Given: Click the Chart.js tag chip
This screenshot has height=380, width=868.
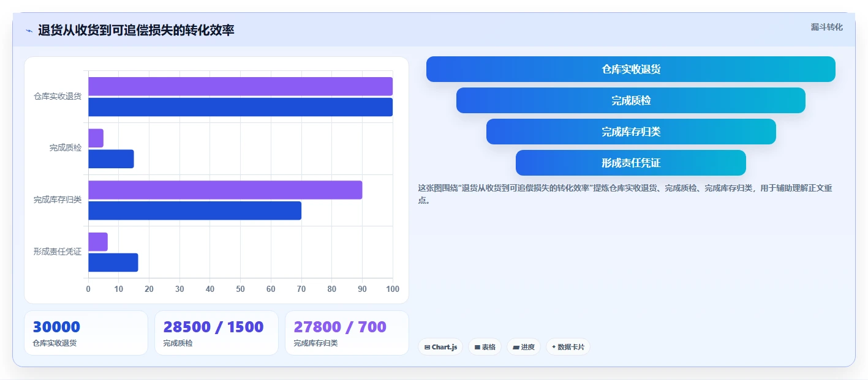Looking at the screenshot, I should coord(440,347).
